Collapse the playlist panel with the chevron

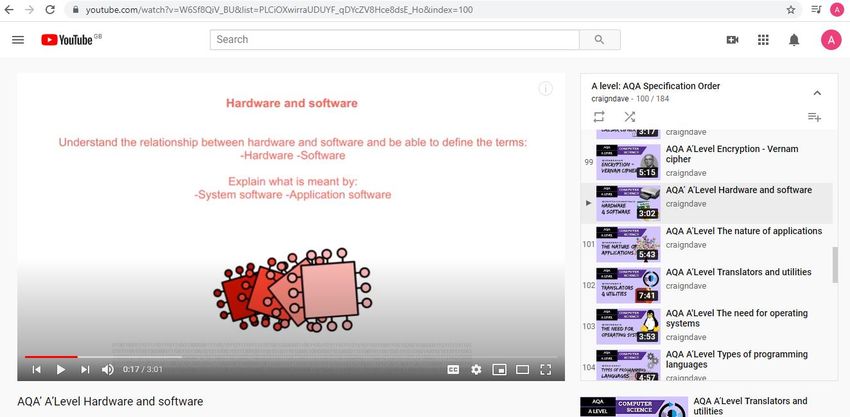(x=817, y=93)
